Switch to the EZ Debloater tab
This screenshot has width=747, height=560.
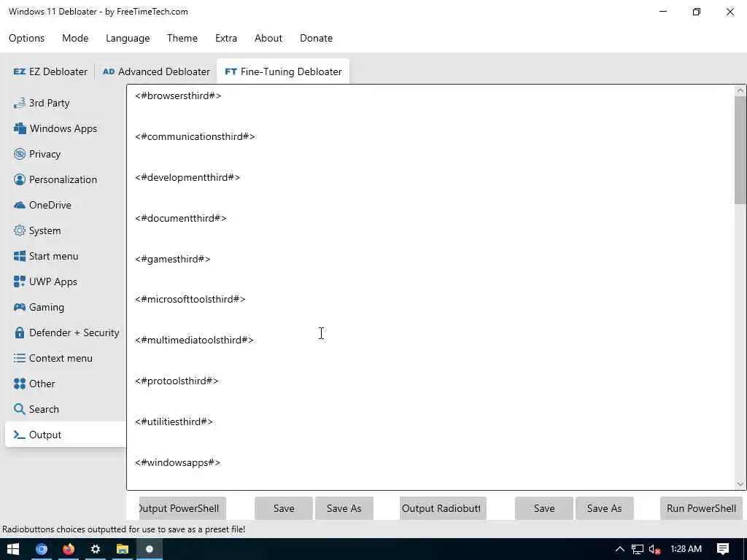(x=50, y=71)
